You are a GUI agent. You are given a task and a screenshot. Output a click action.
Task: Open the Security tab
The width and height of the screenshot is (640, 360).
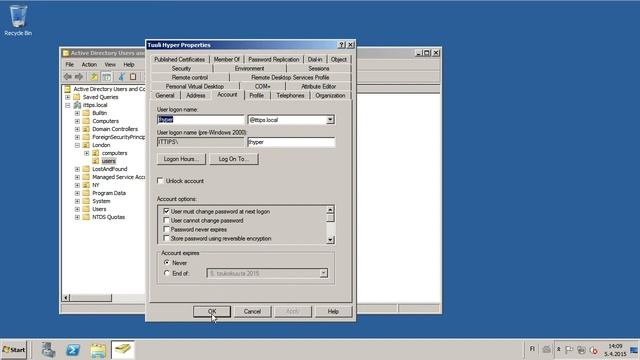coord(181,68)
